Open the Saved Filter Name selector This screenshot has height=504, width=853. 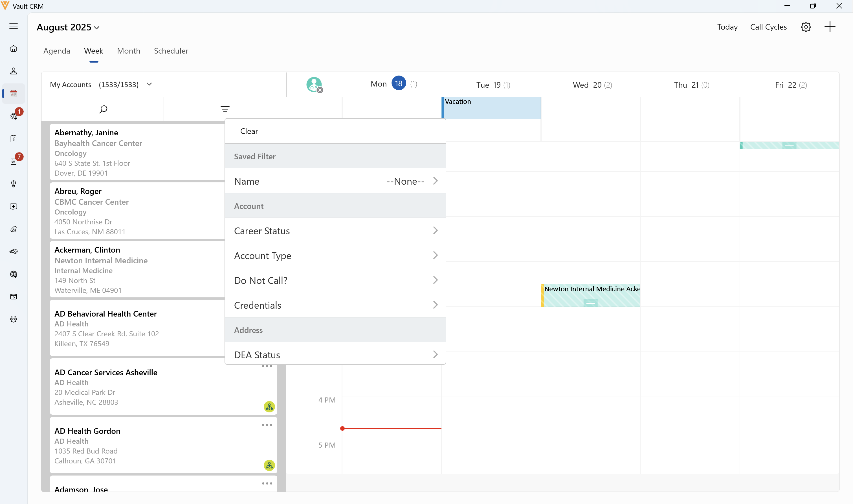click(335, 181)
